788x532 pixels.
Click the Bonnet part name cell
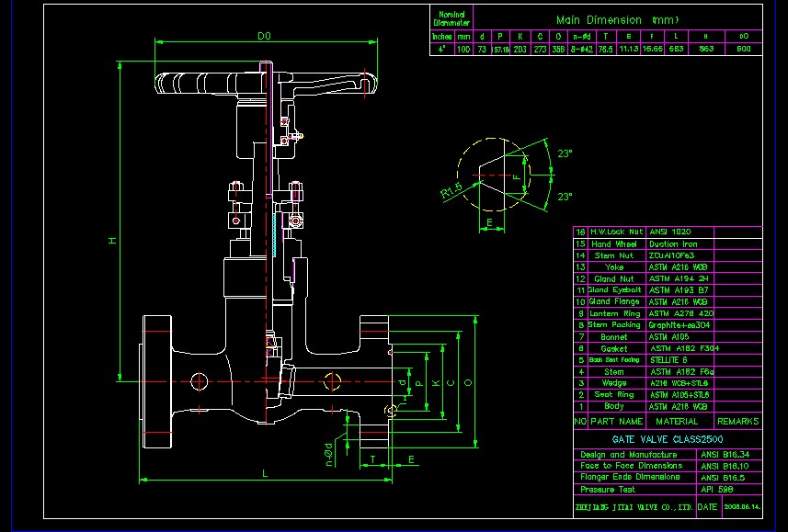pyautogui.click(x=613, y=337)
